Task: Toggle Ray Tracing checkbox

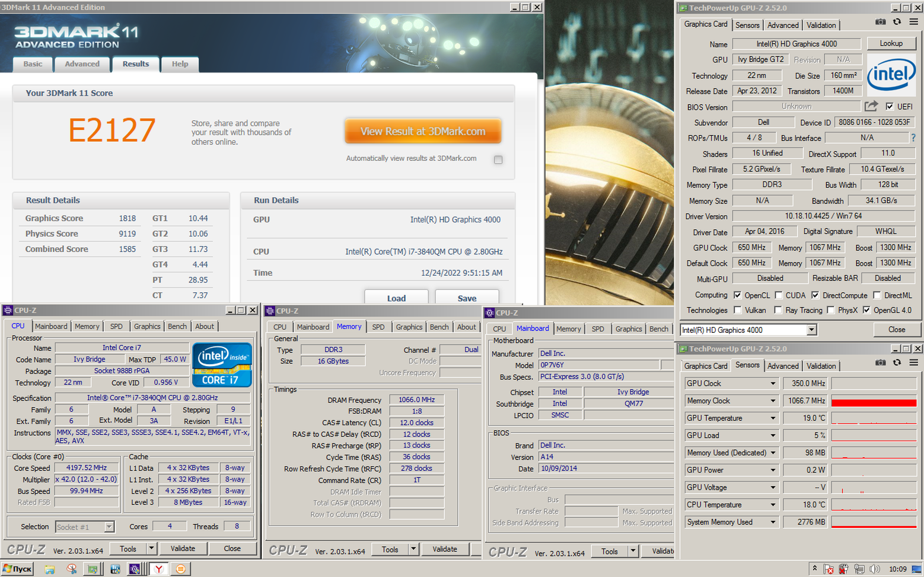Action: click(778, 310)
